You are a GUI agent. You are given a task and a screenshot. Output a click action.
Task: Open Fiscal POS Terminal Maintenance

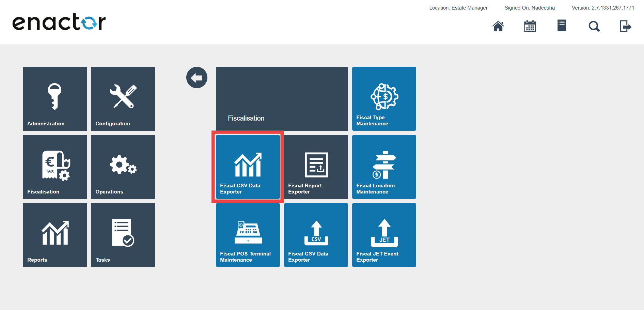[x=248, y=235]
